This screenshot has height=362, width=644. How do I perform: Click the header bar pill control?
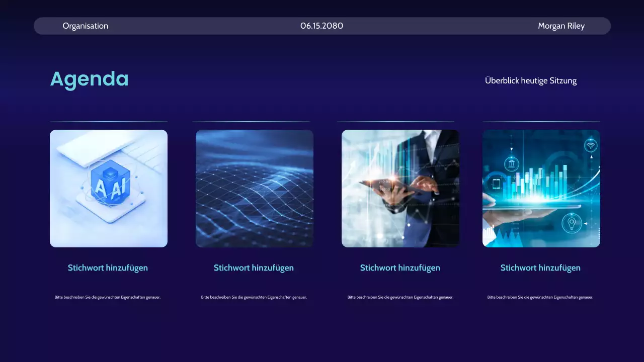pos(322,26)
